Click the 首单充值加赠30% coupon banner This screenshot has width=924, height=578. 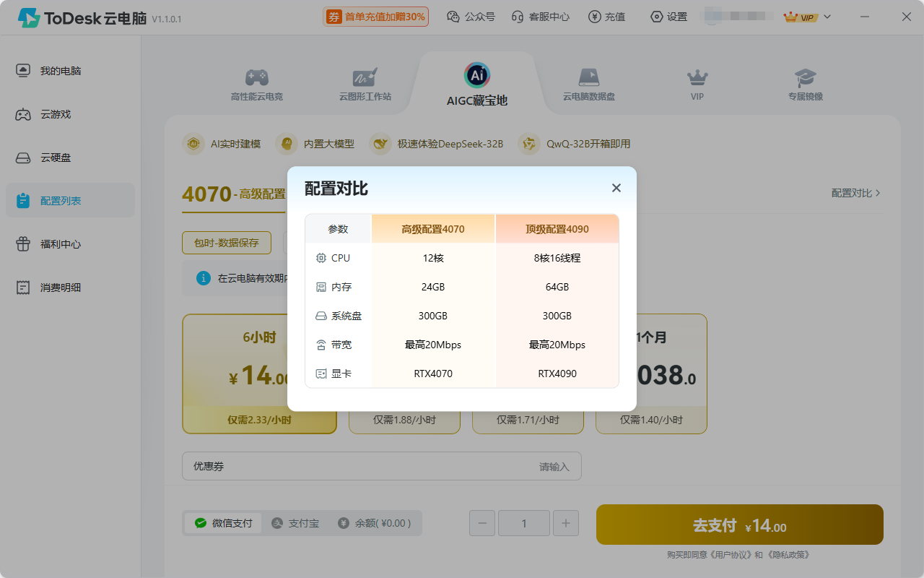pyautogui.click(x=376, y=17)
